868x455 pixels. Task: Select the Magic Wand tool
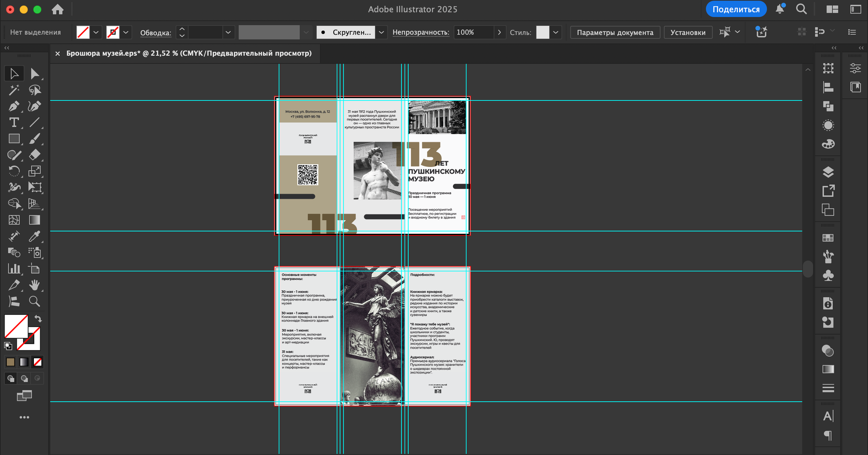tap(14, 90)
